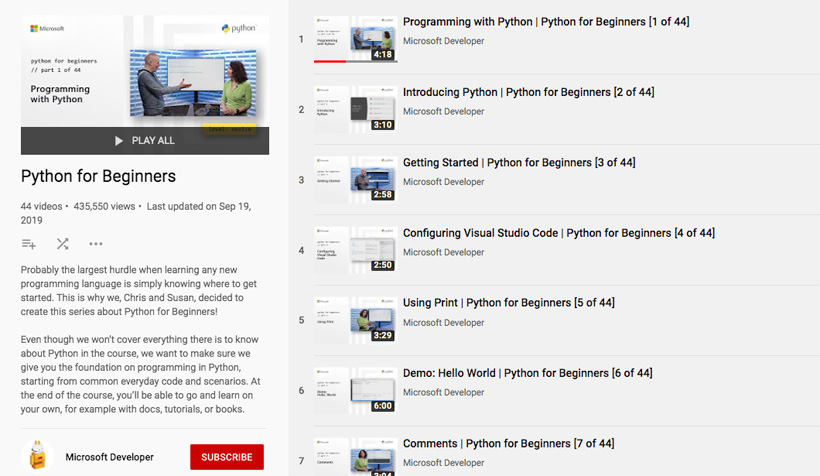Click Microsoft Developer under Configuring Visual Studio Code
Viewport: 820px width, 476px height.
point(443,252)
